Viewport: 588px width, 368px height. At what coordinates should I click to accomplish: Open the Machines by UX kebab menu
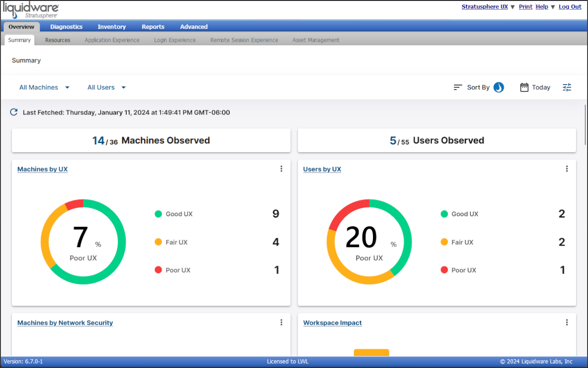click(x=281, y=169)
